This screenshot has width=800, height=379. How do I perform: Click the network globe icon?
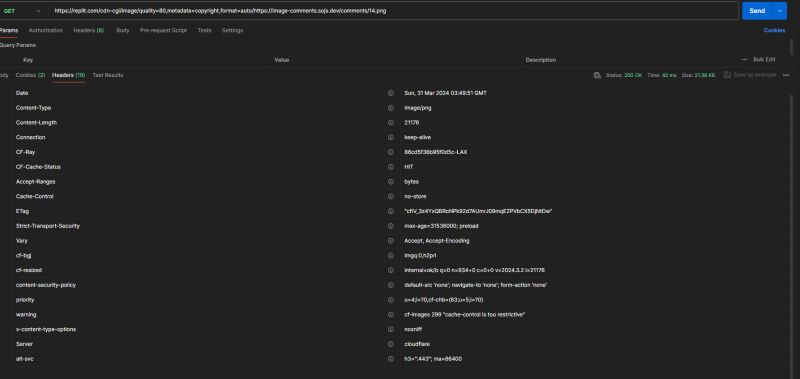coord(597,75)
